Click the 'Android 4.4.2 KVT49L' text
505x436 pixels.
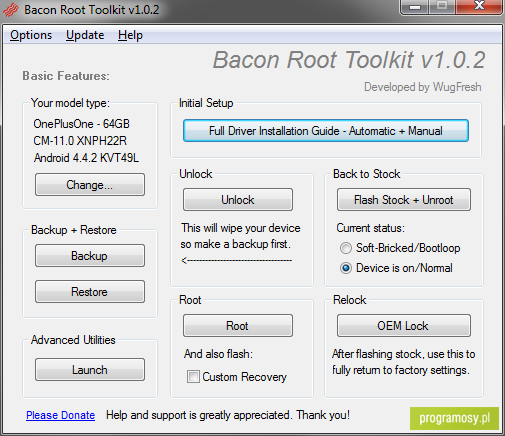(86, 158)
